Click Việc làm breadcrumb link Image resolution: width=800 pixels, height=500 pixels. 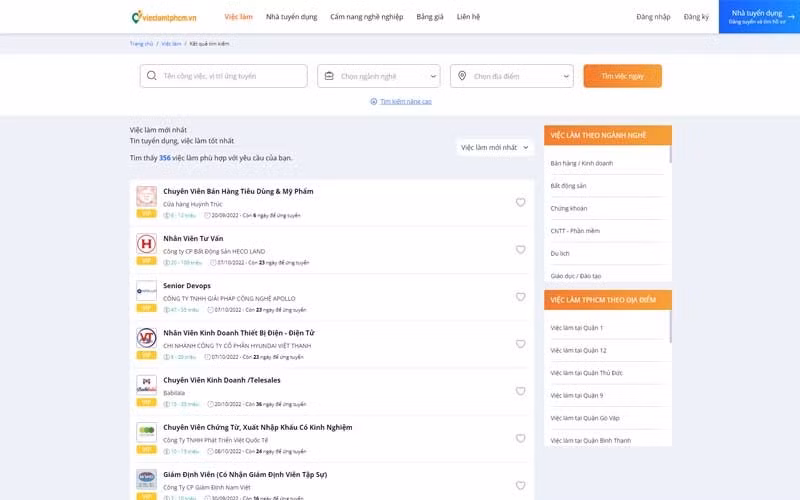(x=171, y=44)
